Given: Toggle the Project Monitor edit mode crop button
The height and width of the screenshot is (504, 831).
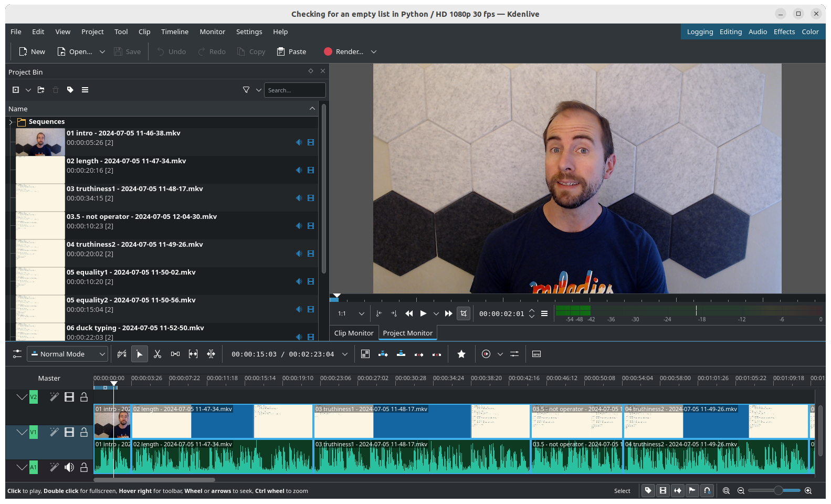Looking at the screenshot, I should pyautogui.click(x=464, y=313).
